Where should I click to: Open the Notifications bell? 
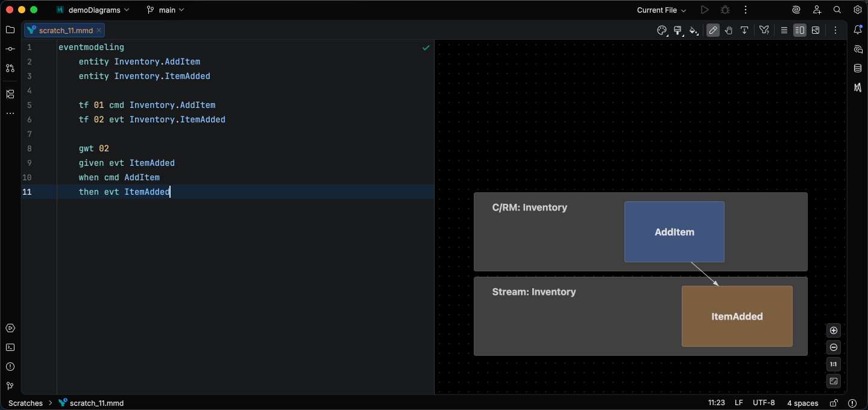click(x=858, y=30)
